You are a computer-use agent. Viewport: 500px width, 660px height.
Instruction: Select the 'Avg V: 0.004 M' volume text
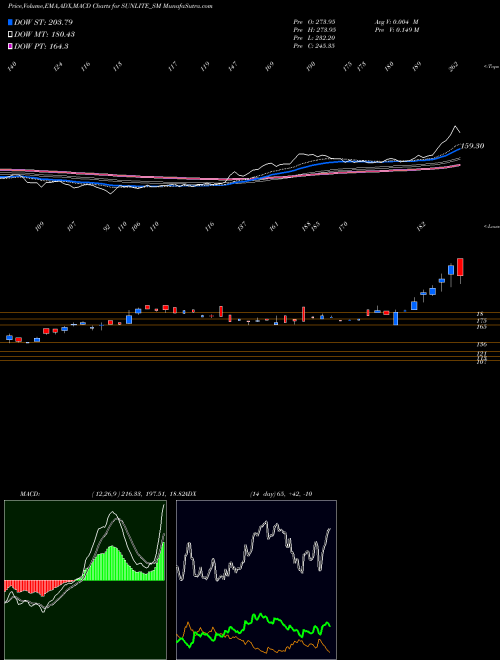point(396,22)
